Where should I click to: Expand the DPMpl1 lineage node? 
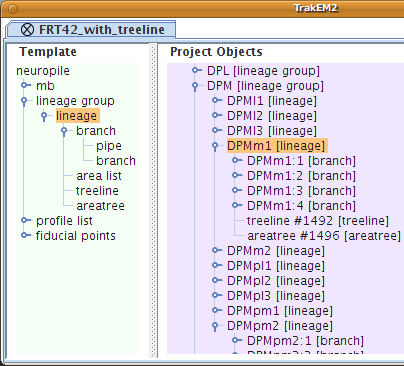point(216,265)
